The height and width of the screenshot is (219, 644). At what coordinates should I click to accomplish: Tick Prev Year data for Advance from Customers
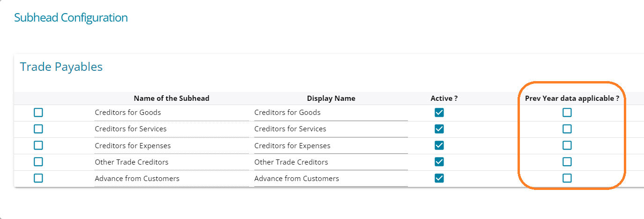click(x=567, y=178)
